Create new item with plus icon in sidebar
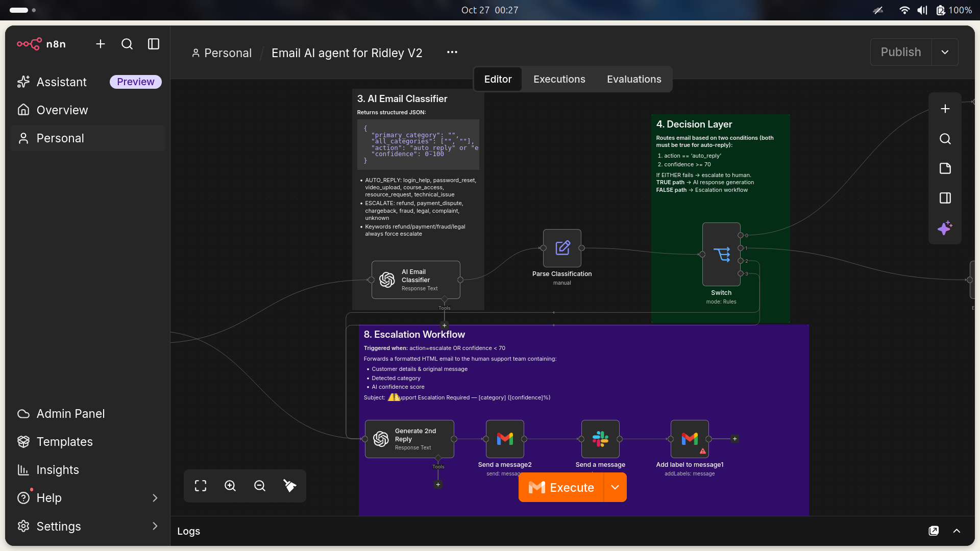The image size is (980, 551). tap(101, 44)
